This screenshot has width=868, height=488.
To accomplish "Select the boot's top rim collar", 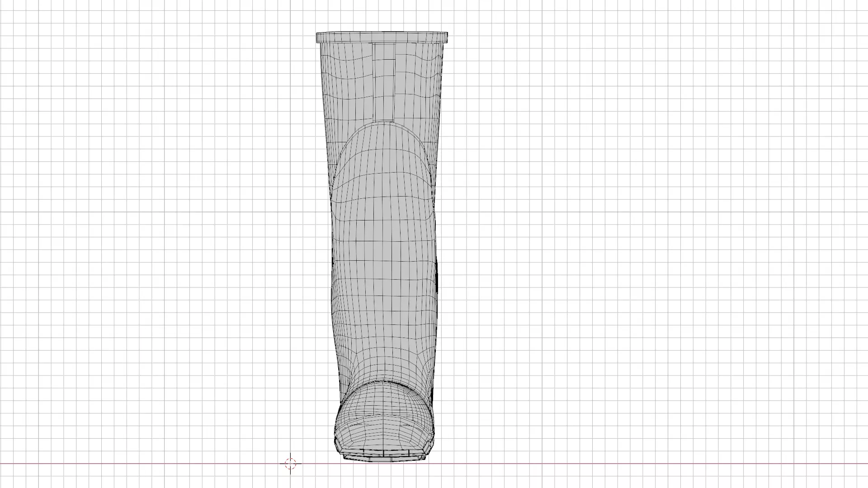I will 382,37.
